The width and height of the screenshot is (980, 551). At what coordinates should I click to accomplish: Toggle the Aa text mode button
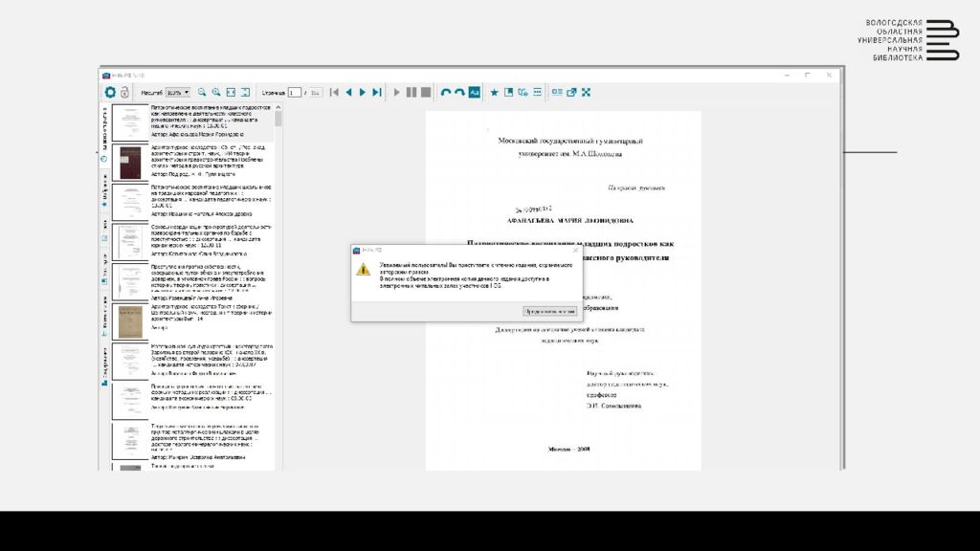[x=475, y=93]
